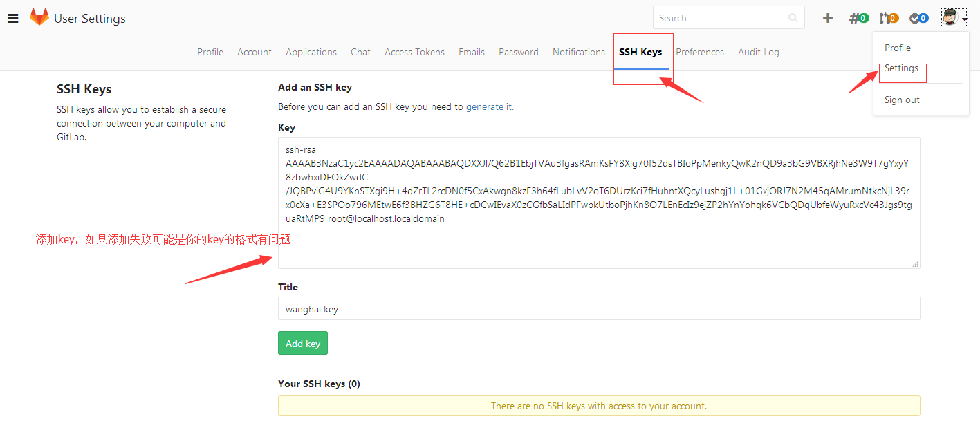Switch to the Access Tokens tab
The width and height of the screenshot is (980, 421).
pos(414,52)
